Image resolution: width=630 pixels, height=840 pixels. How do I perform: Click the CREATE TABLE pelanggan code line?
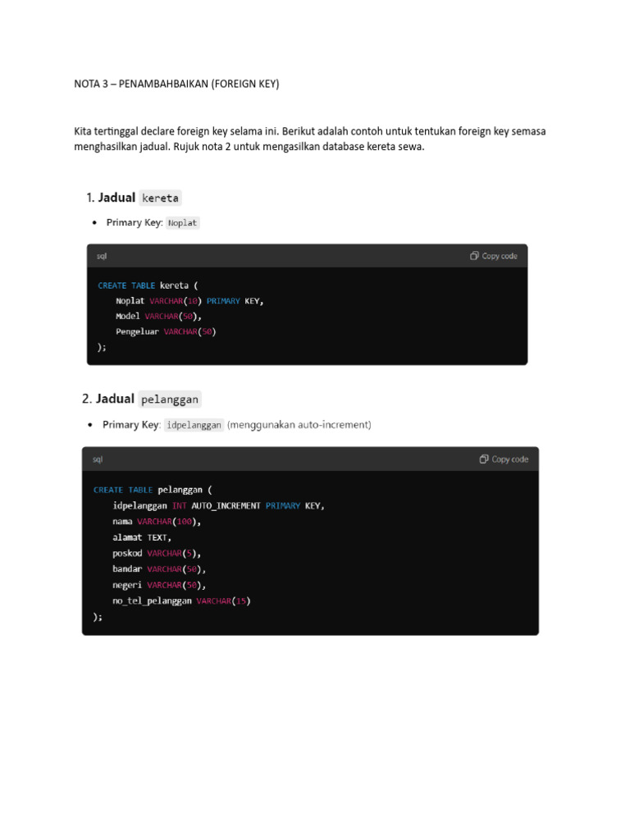[153, 490]
